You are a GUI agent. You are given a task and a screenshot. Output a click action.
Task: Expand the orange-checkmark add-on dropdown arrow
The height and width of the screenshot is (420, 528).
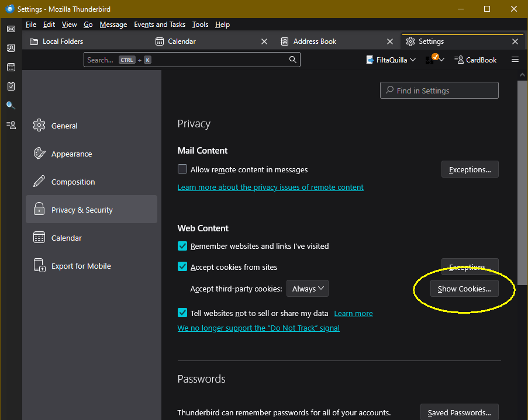pyautogui.click(x=441, y=60)
